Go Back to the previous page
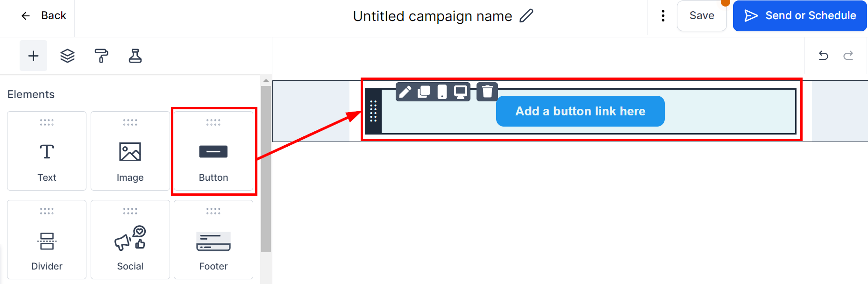The height and width of the screenshot is (284, 868). (44, 16)
